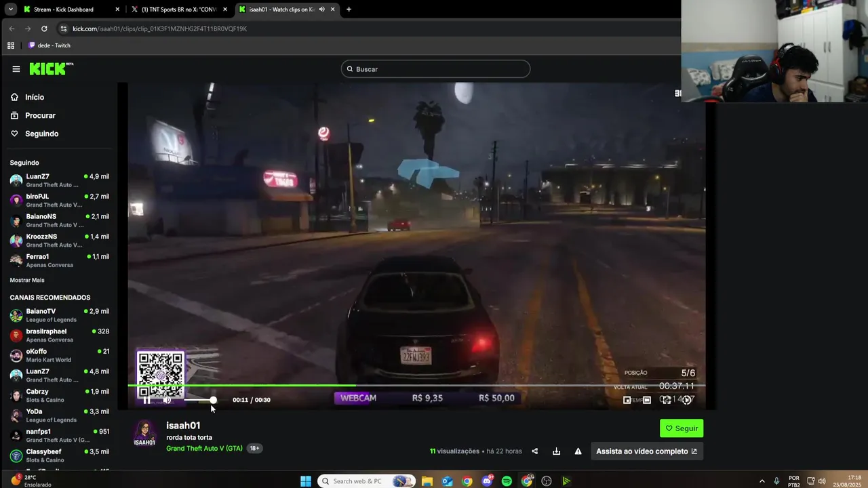868x488 pixels.
Task: Click the Buscar search field
Action: pyautogui.click(x=435, y=69)
